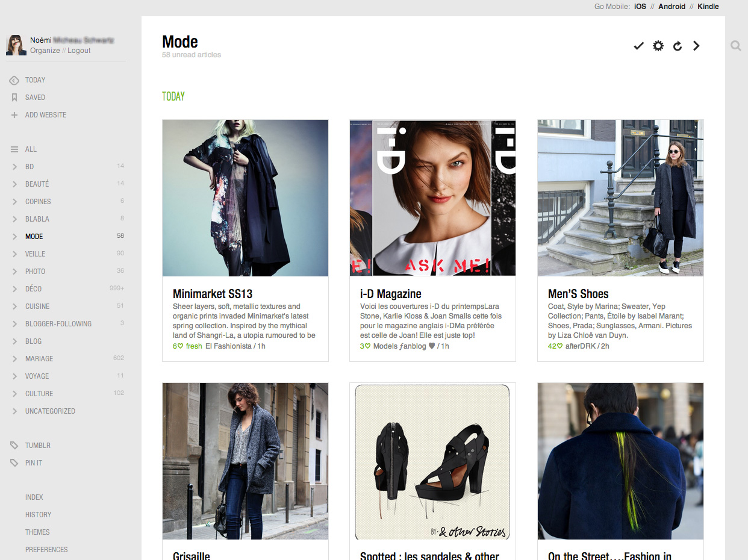Viewport: 748px width, 560px height.
Task: Click the plus icon beside Add Website
Action: tap(14, 115)
